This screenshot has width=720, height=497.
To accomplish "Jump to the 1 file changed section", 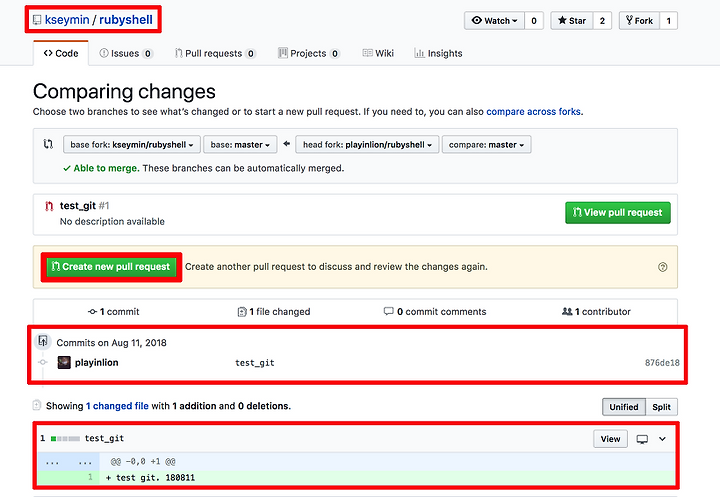I will pyautogui.click(x=274, y=312).
